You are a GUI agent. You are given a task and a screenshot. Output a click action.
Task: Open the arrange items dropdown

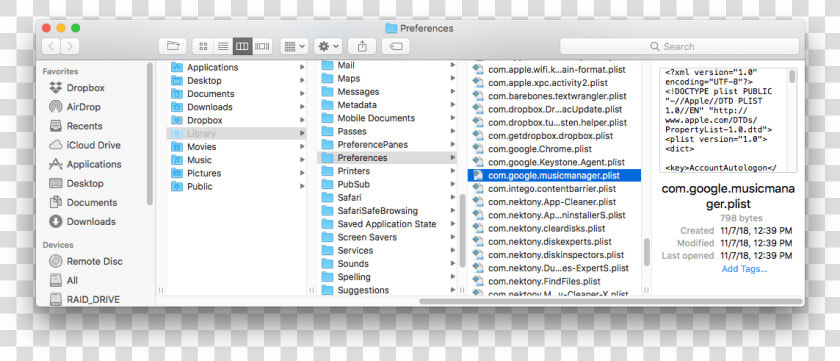pos(294,46)
